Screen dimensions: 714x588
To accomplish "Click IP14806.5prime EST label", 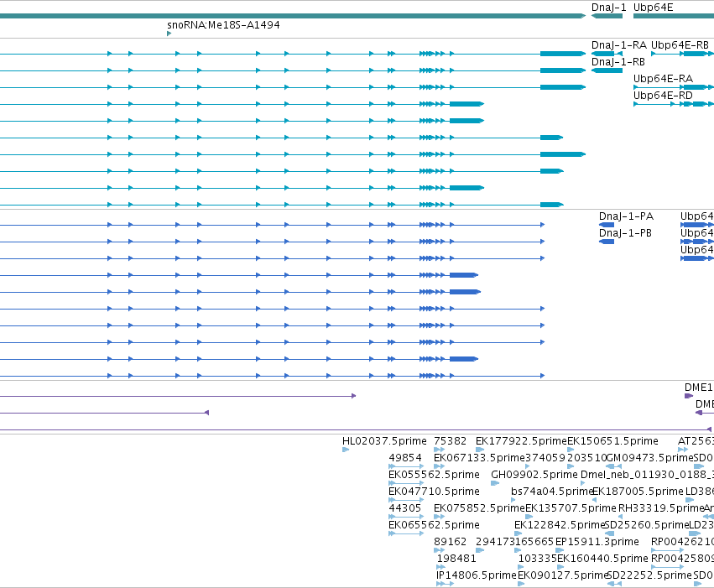I will click(476, 575).
